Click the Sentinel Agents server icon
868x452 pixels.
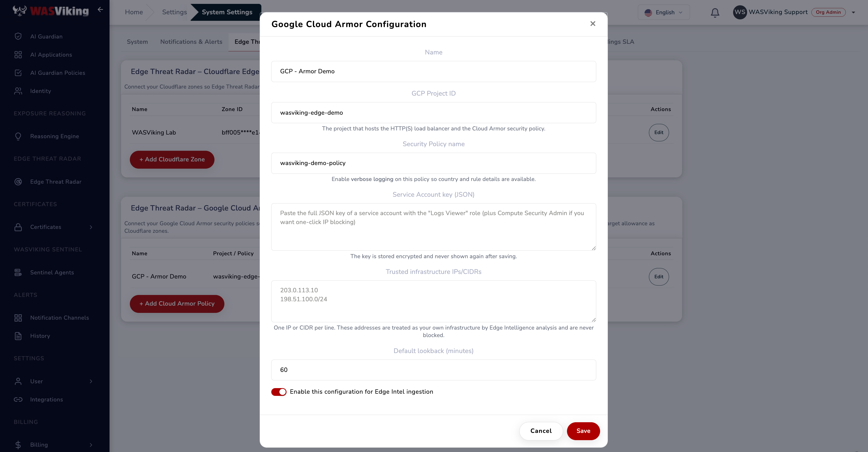click(x=18, y=272)
